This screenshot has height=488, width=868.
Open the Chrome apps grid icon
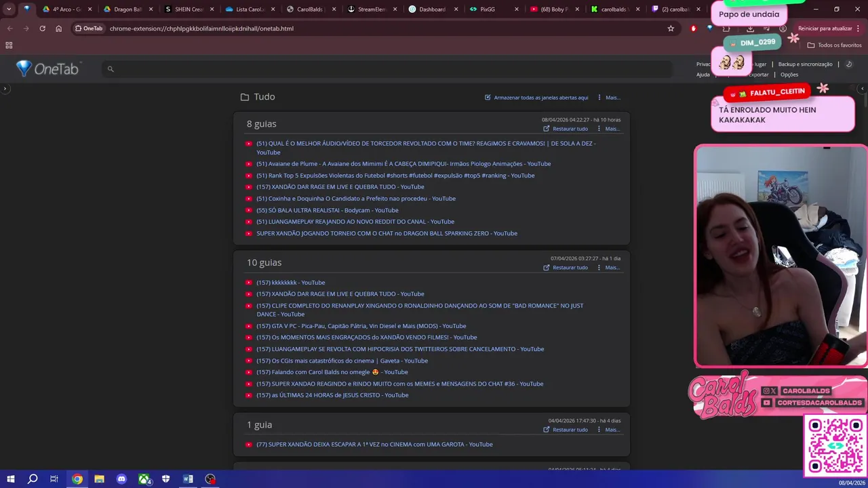pyautogui.click(x=9, y=45)
